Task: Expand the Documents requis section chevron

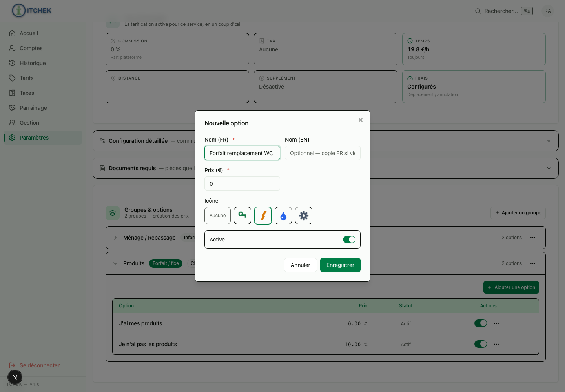Action: 549,168
